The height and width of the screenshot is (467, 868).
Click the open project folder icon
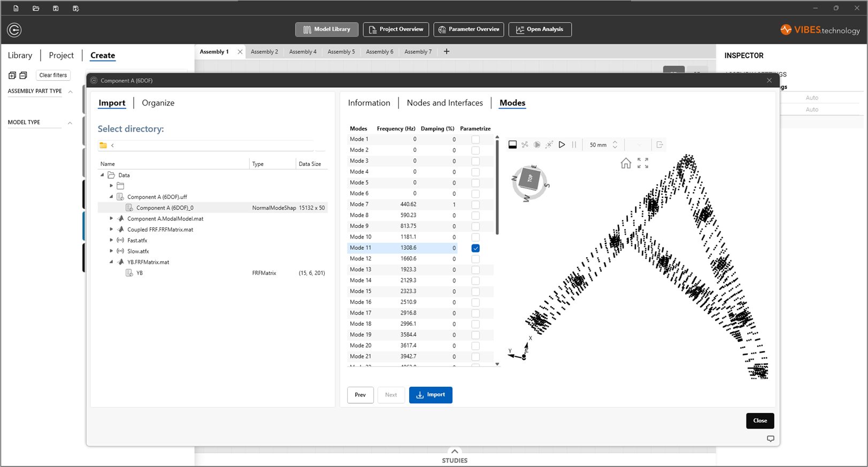pos(36,9)
